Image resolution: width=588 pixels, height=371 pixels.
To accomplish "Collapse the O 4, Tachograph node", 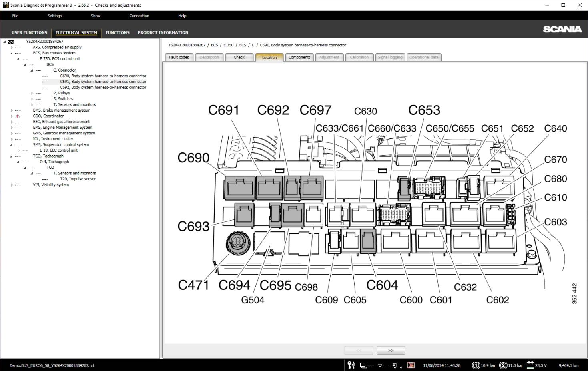I will coord(18,162).
